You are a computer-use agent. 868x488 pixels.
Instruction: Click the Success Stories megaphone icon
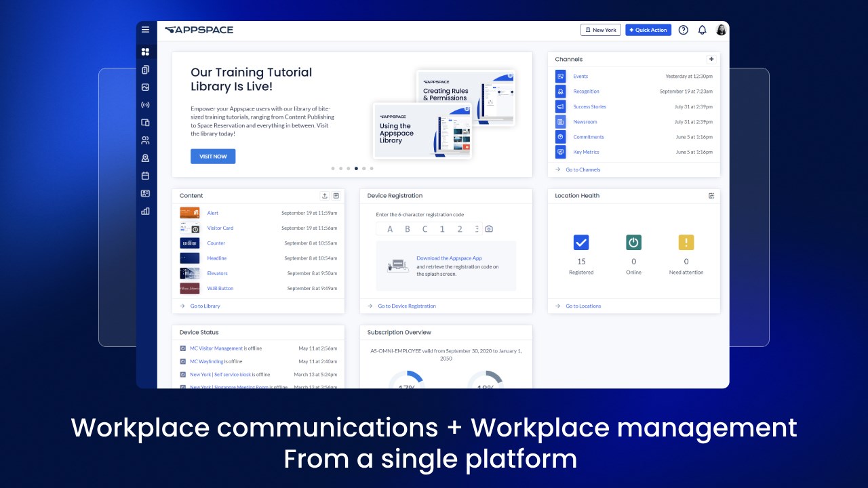coord(560,106)
